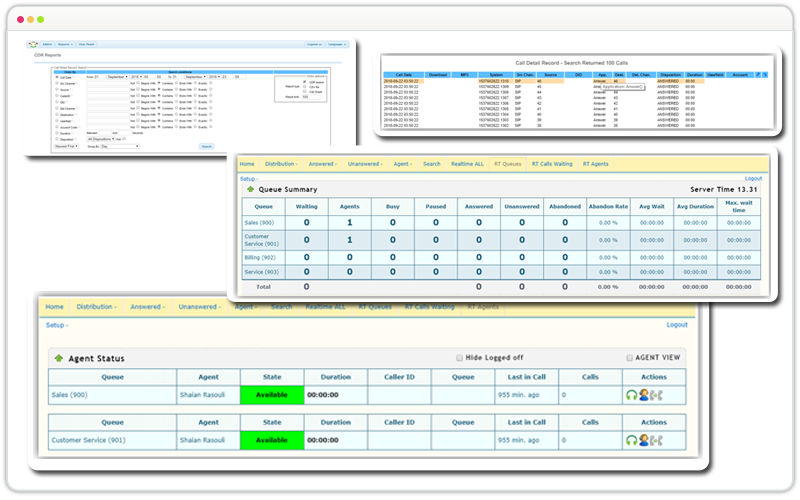Click the user icon in Sales (900) Actions
The width and height of the screenshot is (800, 500).
coord(643,396)
